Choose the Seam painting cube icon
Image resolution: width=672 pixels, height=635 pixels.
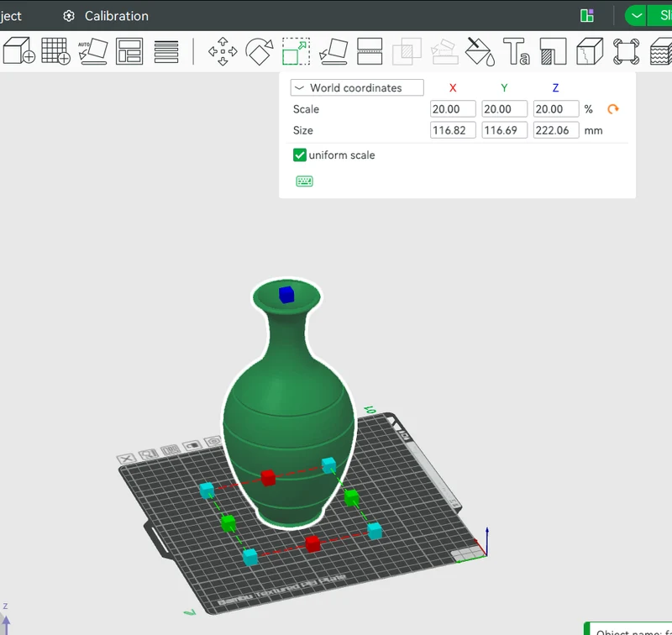pyautogui.click(x=590, y=51)
